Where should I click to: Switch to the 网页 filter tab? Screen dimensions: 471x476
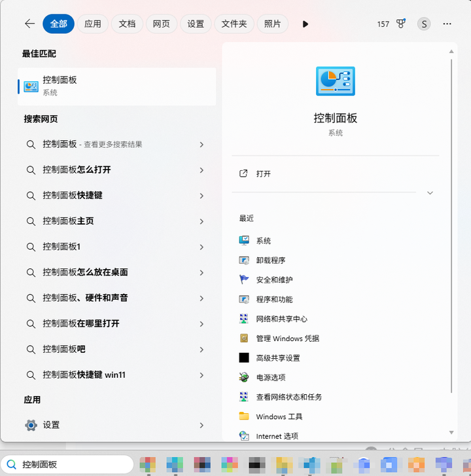161,24
